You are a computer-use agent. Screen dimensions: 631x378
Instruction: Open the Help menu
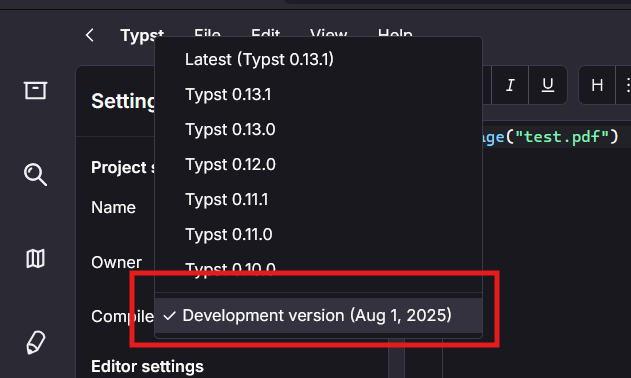395,32
